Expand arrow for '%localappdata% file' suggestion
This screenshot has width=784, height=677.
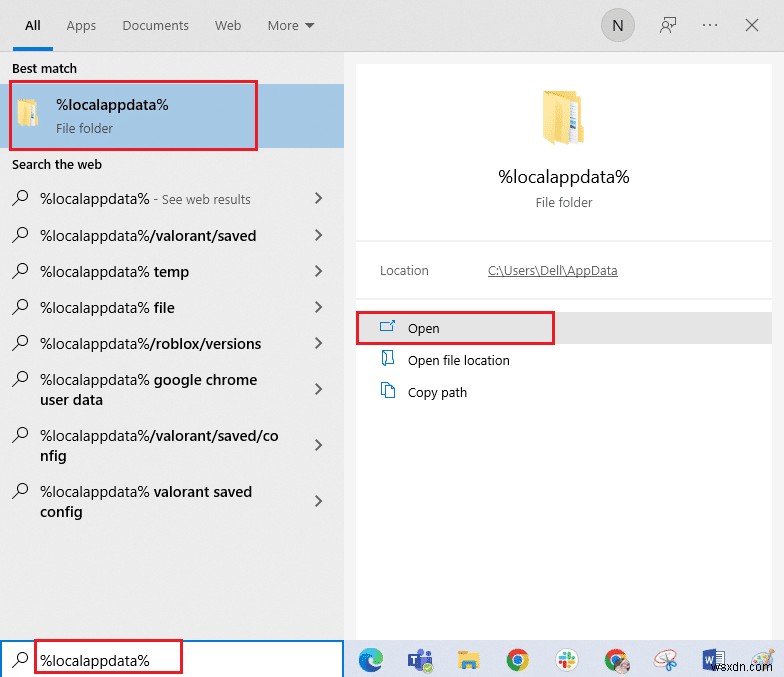[x=318, y=307]
